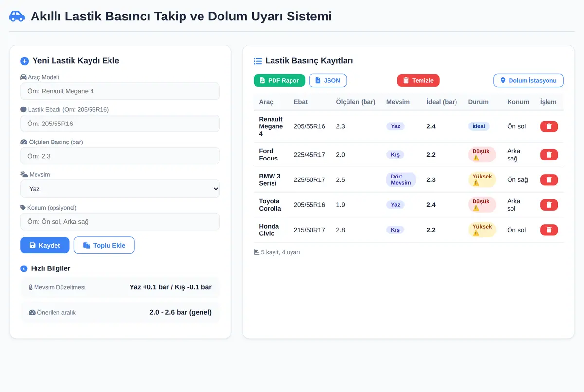
Task: Click the Ford Focus vehicle name
Action: (269, 155)
